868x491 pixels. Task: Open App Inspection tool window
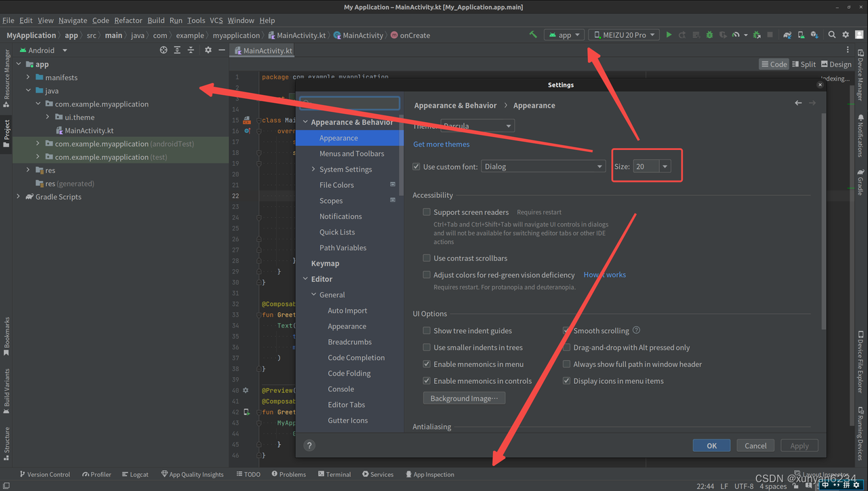point(429,474)
